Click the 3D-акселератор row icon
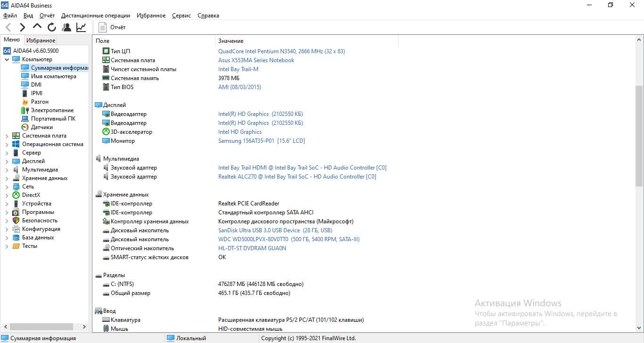 [106, 132]
